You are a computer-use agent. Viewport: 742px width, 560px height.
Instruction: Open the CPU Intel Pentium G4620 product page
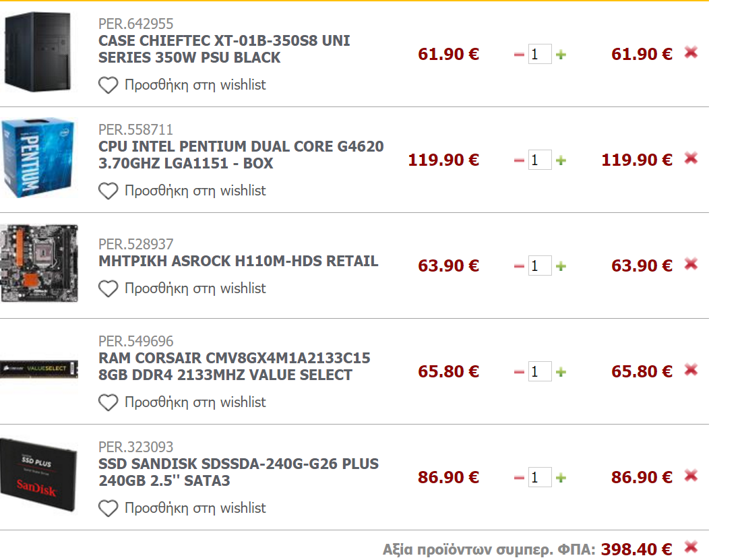(241, 155)
